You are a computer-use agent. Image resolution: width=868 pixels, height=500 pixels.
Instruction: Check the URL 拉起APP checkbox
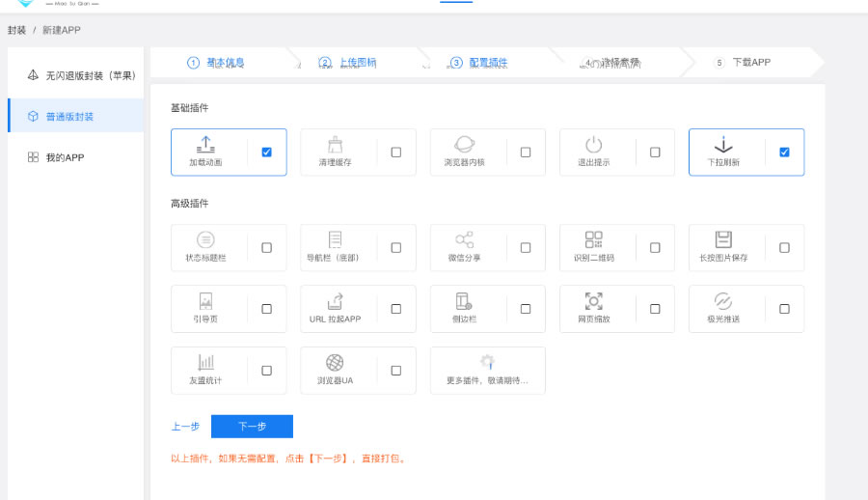[x=395, y=309]
